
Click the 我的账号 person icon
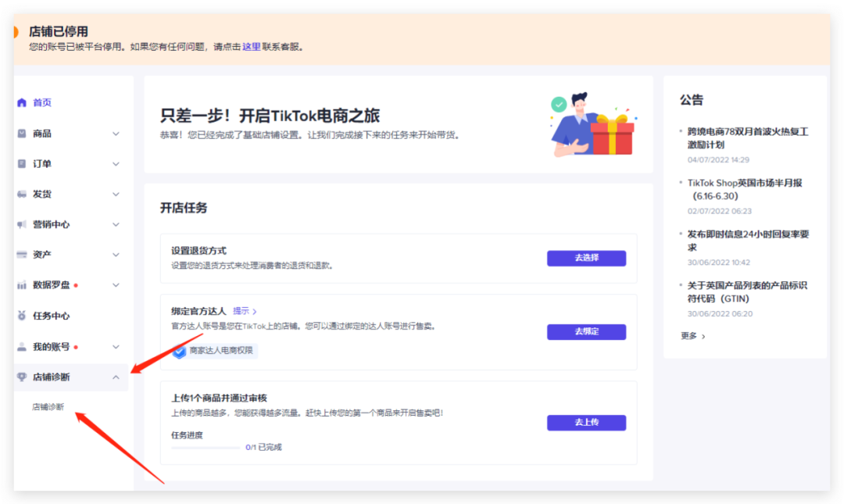coord(22,347)
